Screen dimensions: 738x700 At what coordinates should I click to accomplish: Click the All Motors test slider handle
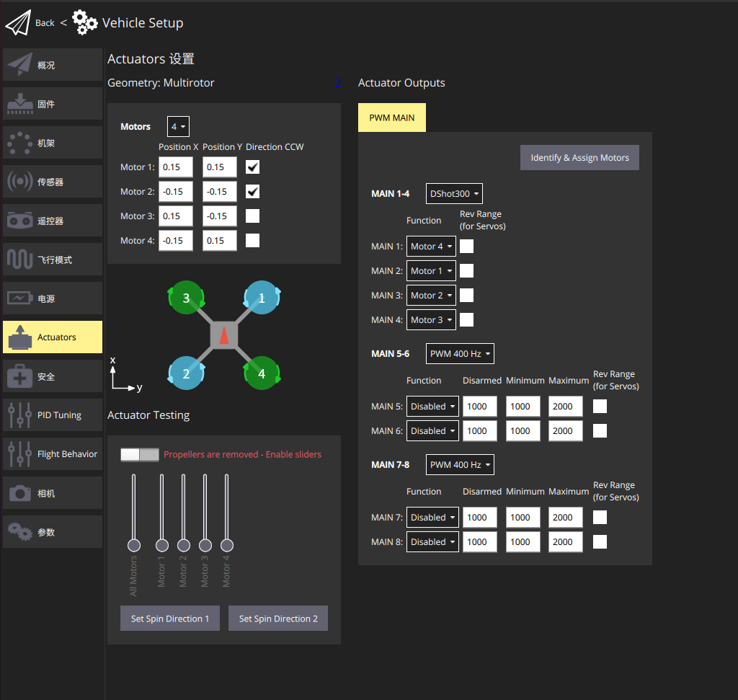(134, 546)
